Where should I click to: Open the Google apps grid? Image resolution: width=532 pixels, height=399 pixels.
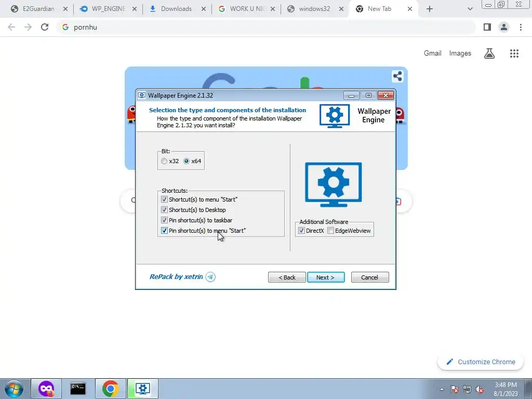tap(514, 54)
